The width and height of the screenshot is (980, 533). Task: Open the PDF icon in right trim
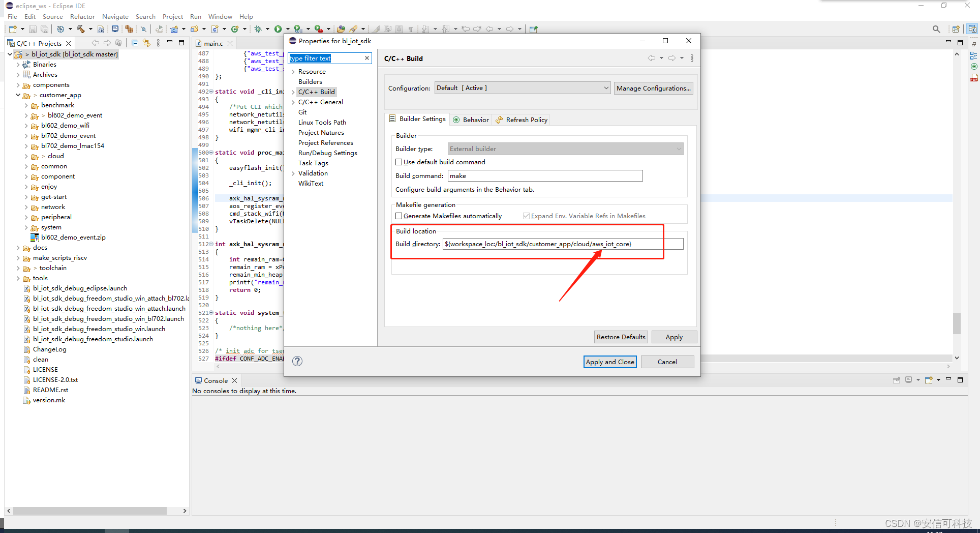(974, 78)
